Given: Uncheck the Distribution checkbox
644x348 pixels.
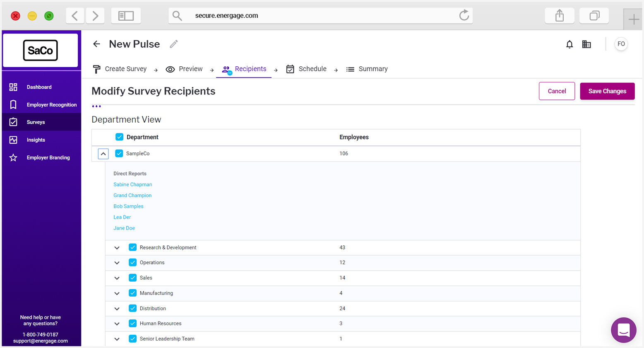Looking at the screenshot, I should [x=132, y=308].
